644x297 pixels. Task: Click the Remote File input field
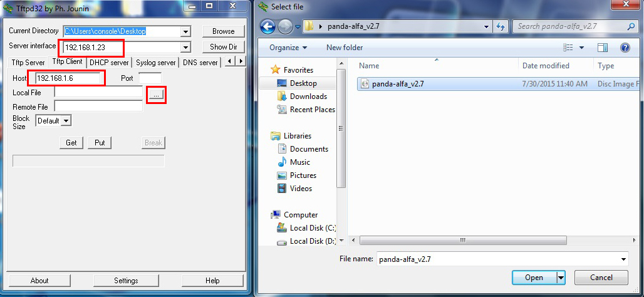[x=98, y=107]
